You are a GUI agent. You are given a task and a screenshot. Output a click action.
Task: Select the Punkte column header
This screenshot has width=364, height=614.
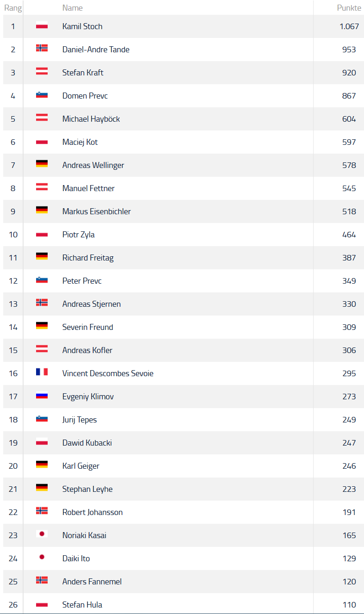(349, 8)
